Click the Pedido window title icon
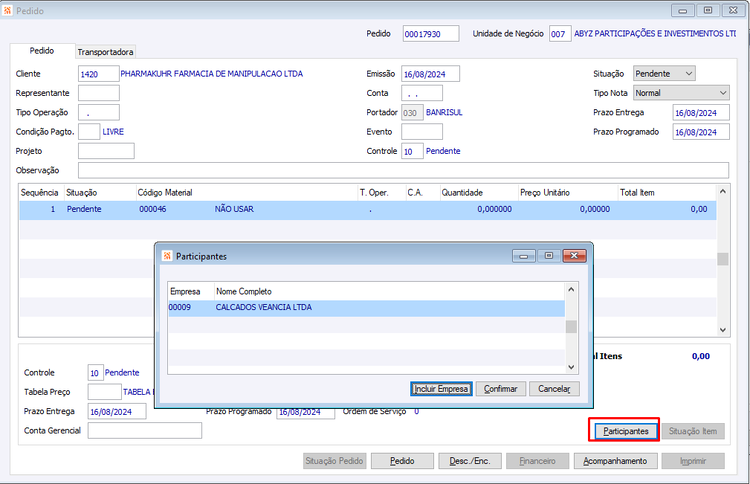Image resolution: width=750 pixels, height=484 pixels. click(x=7, y=11)
